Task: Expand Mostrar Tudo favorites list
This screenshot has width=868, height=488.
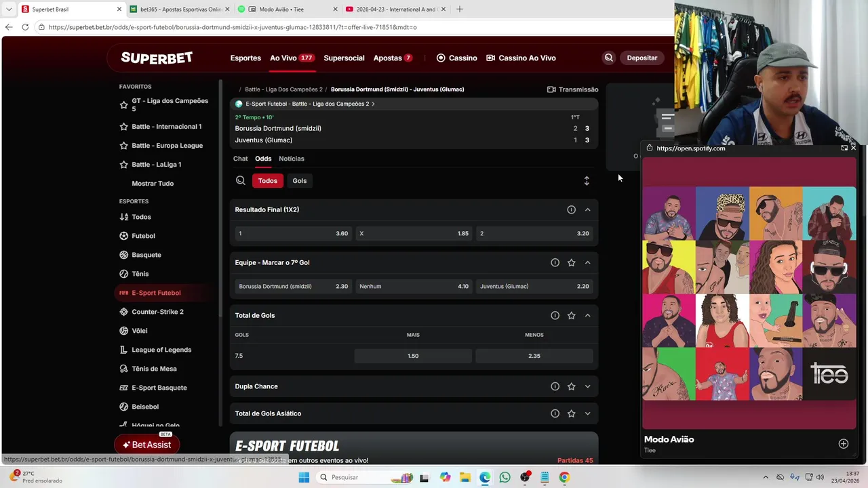Action: point(153,184)
